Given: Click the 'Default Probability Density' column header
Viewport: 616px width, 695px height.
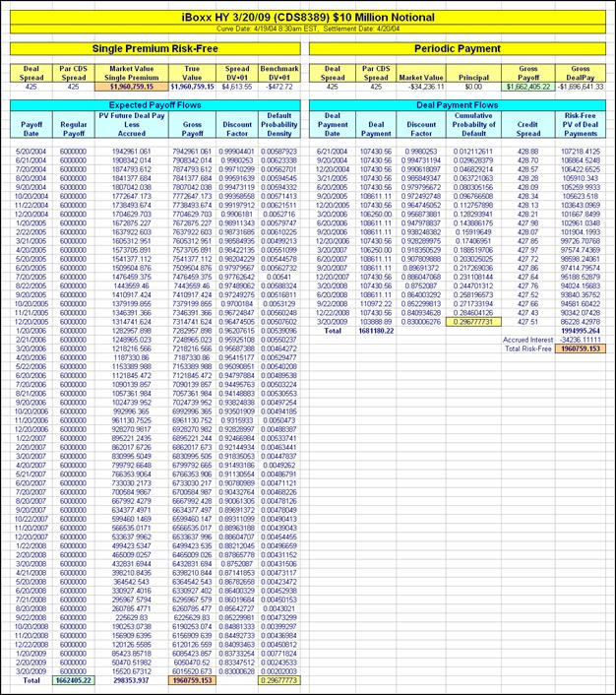Looking at the screenshot, I should [279, 125].
